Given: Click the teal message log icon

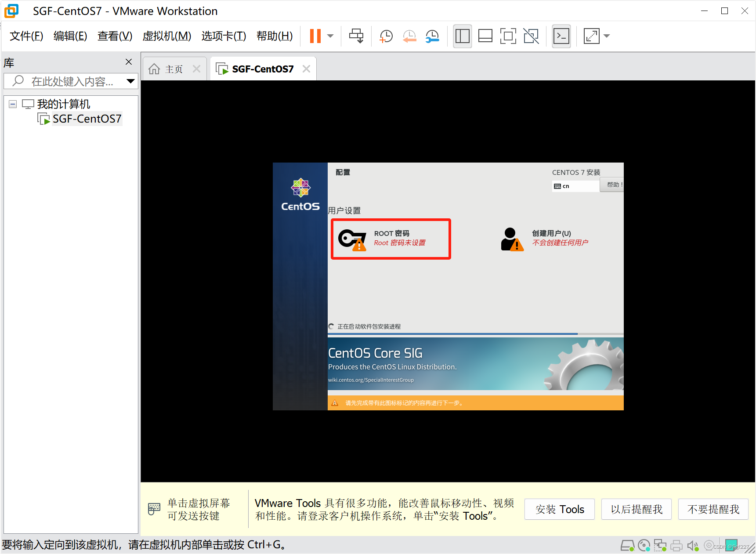Looking at the screenshot, I should click(x=731, y=545).
